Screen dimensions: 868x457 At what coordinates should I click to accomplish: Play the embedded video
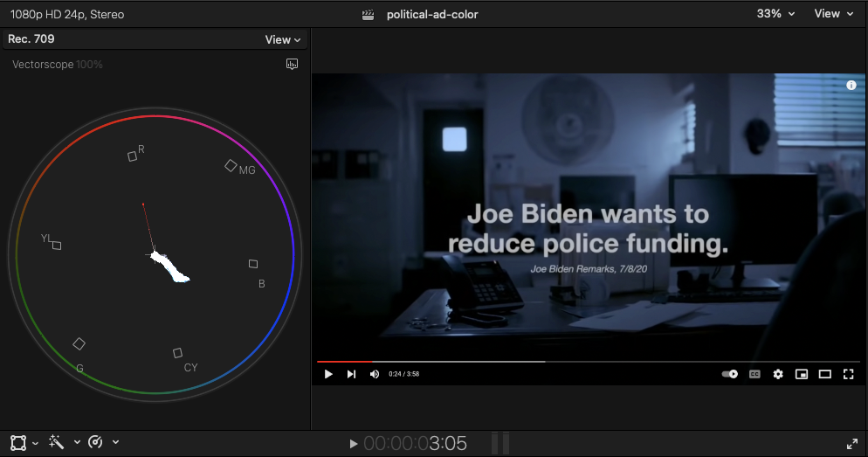coord(328,374)
